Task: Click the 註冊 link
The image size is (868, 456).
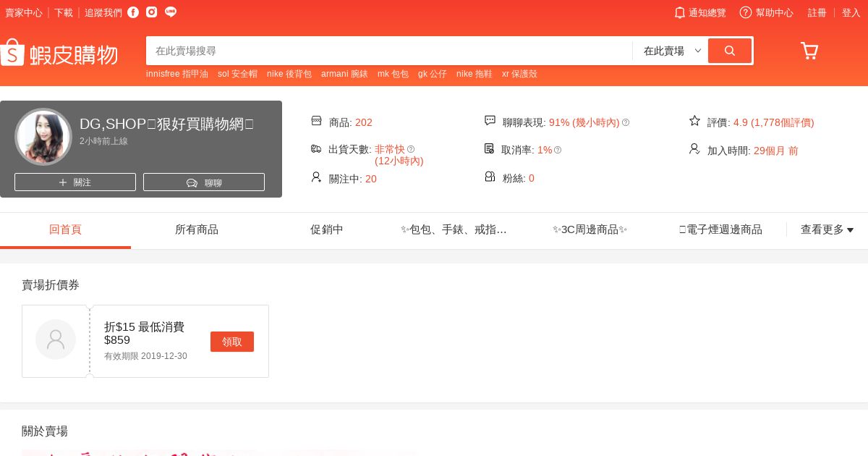Action: click(x=817, y=12)
